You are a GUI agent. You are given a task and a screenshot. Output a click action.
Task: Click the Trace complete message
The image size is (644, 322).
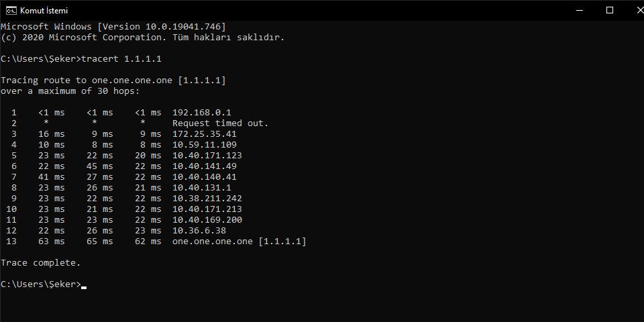coord(41,263)
